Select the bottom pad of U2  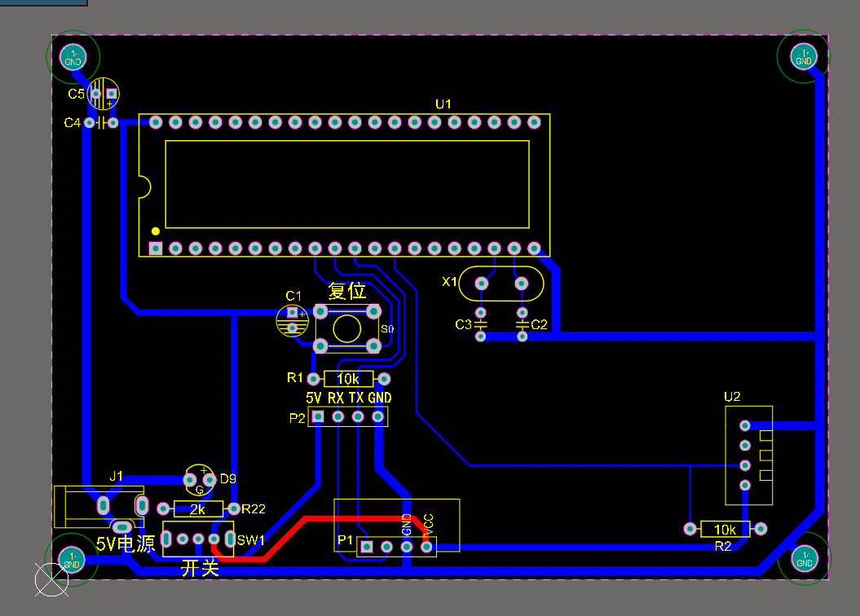coord(745,485)
